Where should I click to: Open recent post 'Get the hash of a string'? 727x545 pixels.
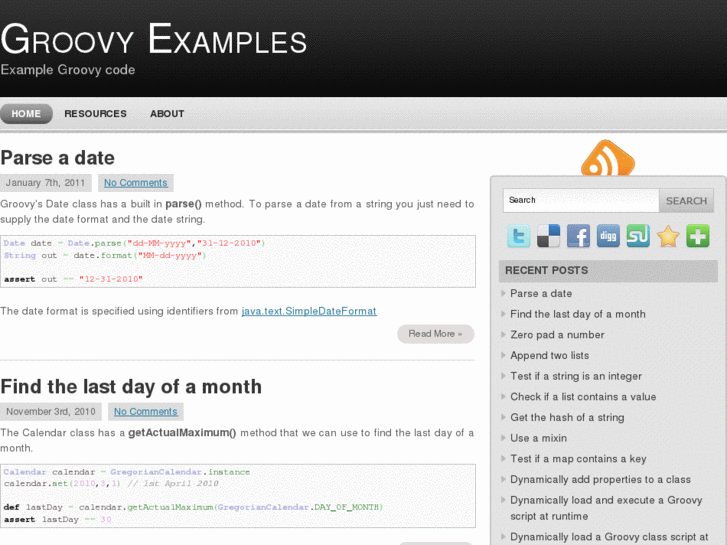(567, 417)
